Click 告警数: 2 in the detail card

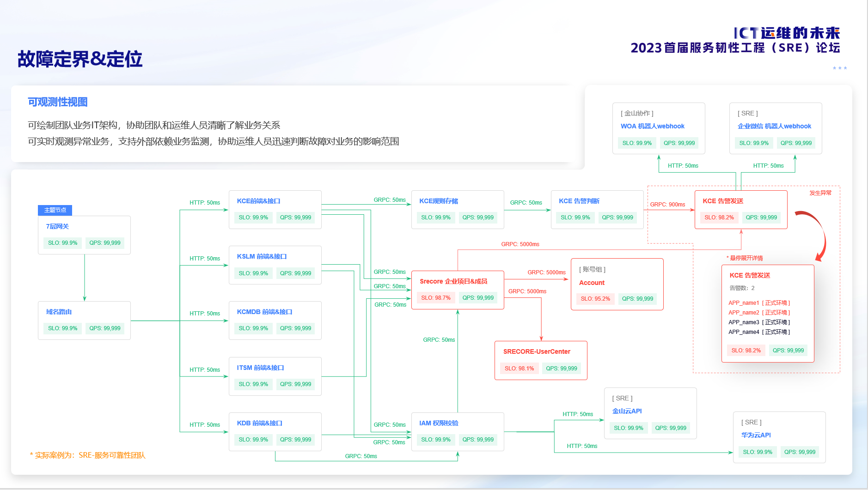pos(742,288)
